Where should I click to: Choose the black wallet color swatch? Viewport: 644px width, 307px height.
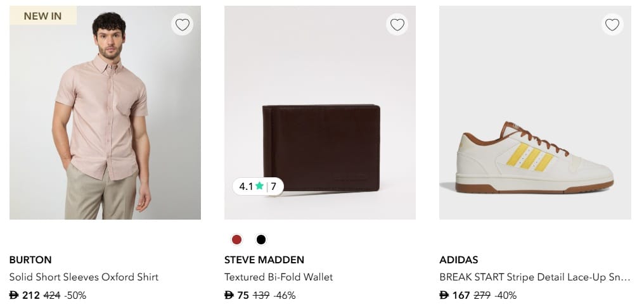[x=261, y=239]
